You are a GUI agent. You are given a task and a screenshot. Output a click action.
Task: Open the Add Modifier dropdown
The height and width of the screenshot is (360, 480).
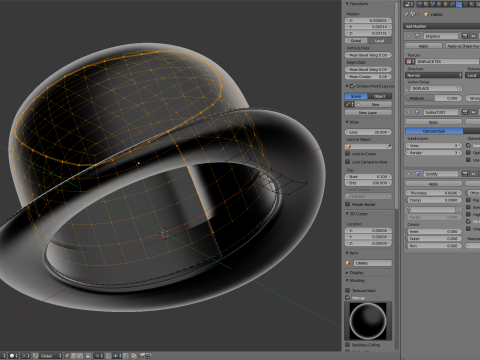pyautogui.click(x=441, y=26)
